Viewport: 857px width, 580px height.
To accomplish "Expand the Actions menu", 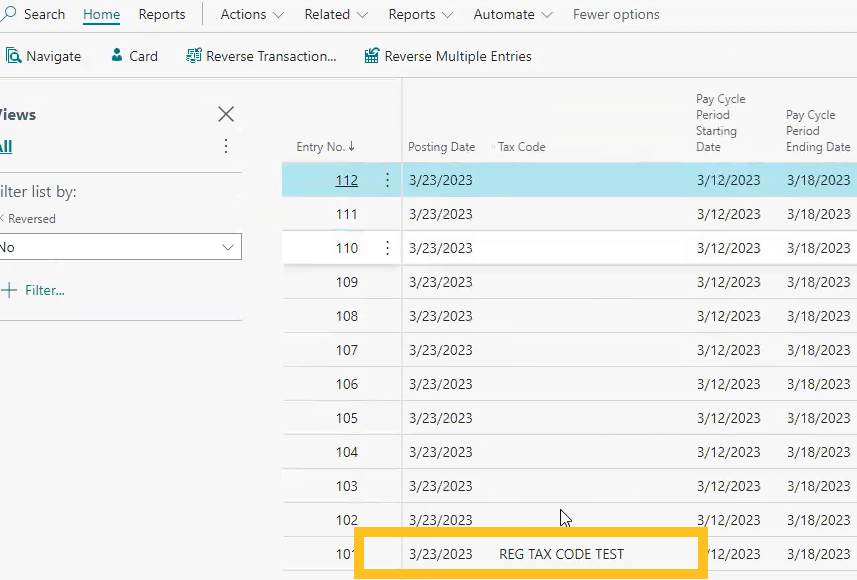I will tap(252, 15).
